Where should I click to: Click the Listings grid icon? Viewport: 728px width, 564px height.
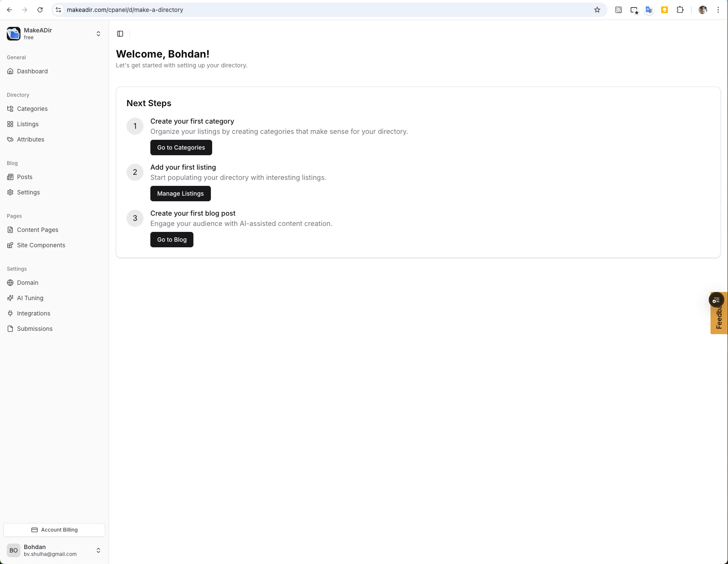[x=10, y=124]
